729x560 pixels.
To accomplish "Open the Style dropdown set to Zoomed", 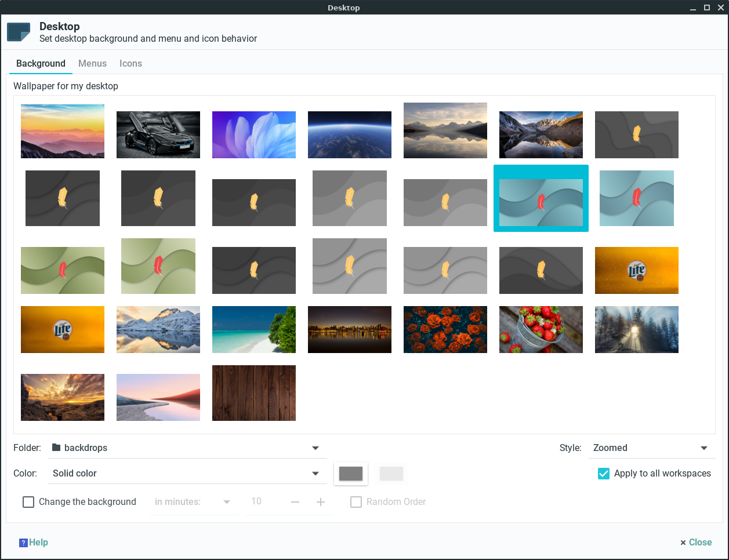I will (652, 448).
